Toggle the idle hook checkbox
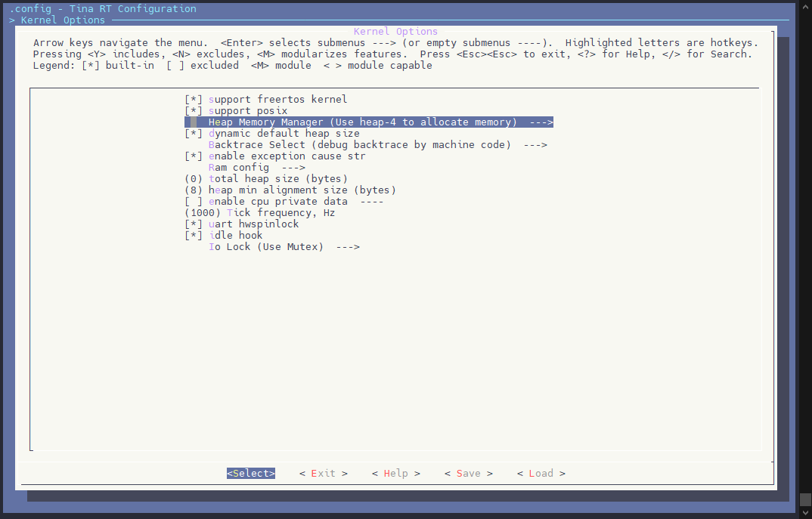Screen dimensions: 812x519 click(194, 236)
